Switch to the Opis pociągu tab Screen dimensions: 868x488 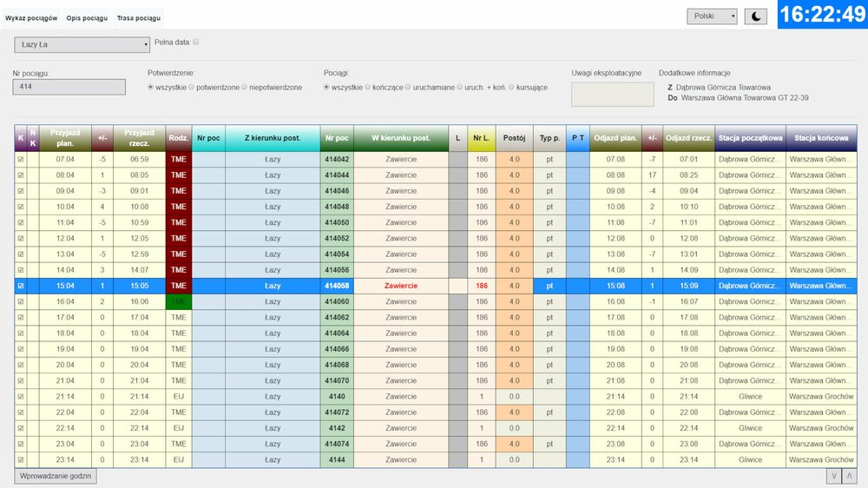coord(87,18)
